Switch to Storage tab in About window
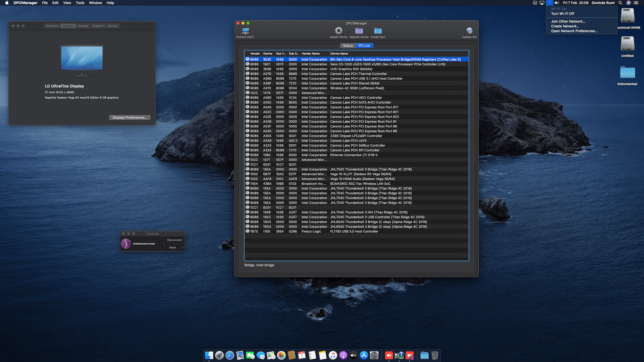Screen dimensions: 644x362 83,26
